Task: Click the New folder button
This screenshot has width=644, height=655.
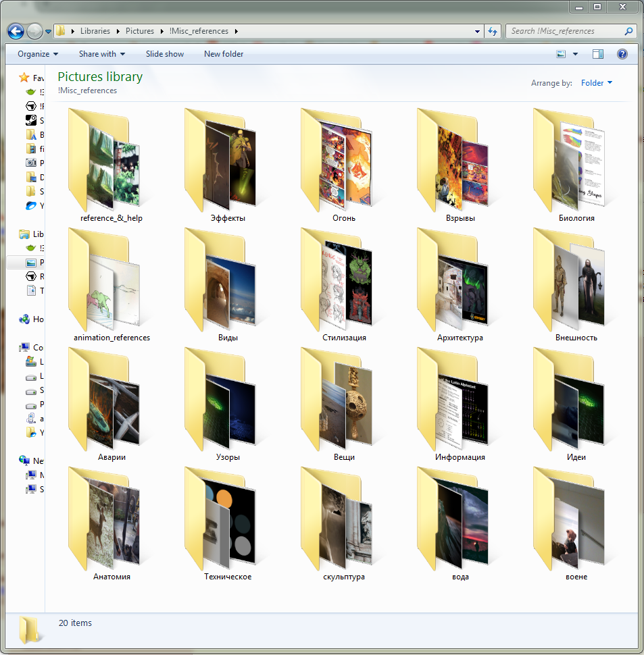Action: (x=224, y=54)
